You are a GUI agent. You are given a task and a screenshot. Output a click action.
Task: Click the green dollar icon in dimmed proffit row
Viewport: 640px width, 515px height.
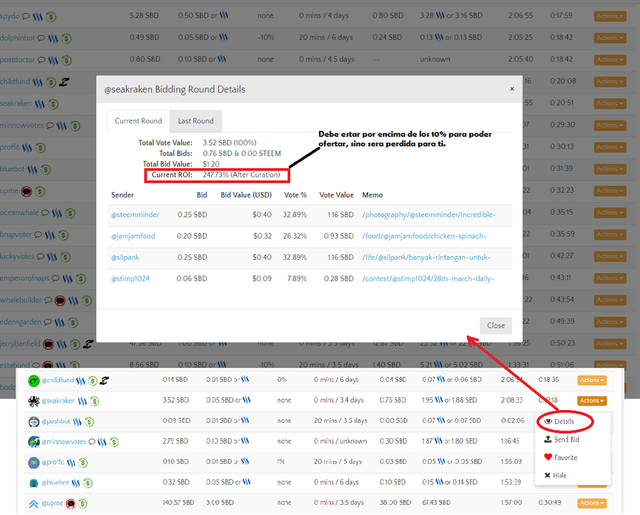point(40,148)
